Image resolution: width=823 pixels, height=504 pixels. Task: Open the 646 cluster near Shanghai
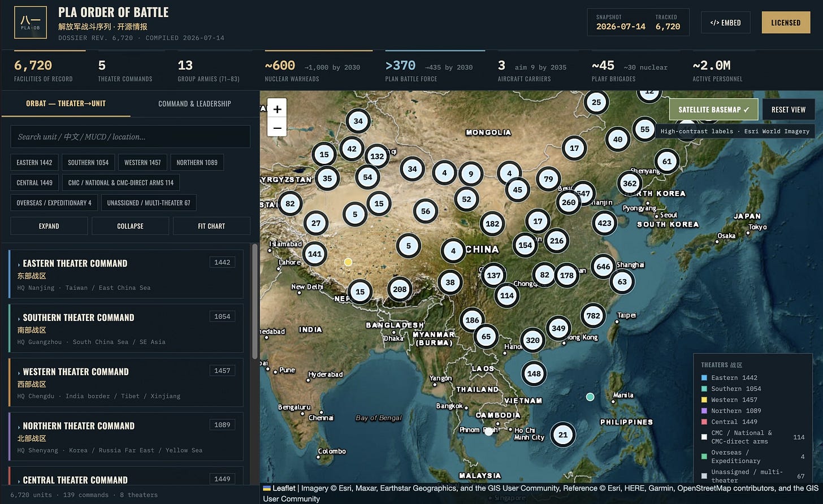coord(603,267)
